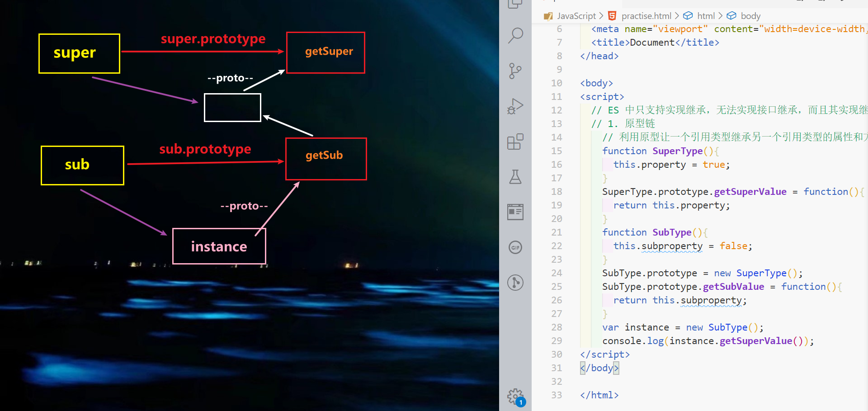Click the SubType function name on line 21
868x411 pixels.
point(672,232)
